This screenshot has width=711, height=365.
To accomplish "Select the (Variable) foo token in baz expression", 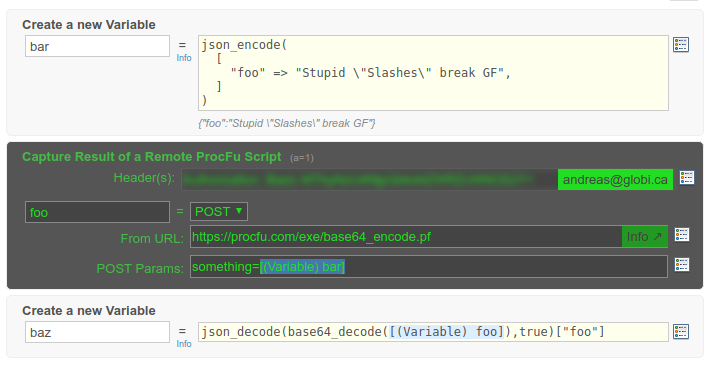I will click(446, 332).
